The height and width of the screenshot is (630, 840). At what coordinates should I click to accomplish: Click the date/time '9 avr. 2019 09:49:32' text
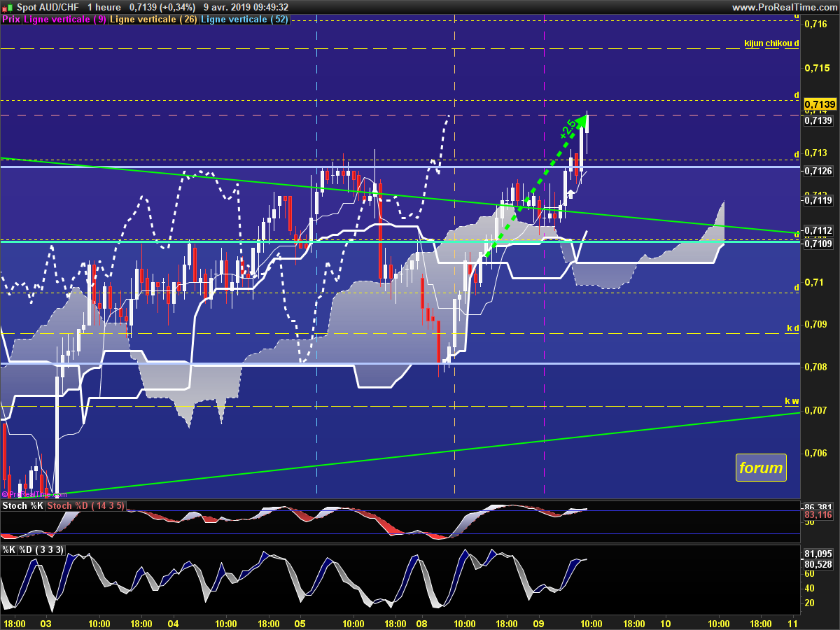point(246,7)
